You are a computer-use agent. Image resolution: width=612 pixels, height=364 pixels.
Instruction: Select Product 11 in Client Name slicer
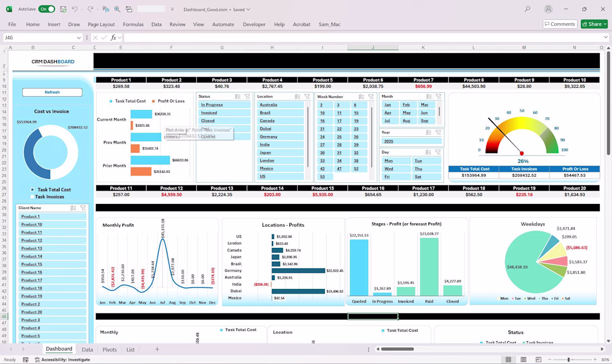(52, 232)
